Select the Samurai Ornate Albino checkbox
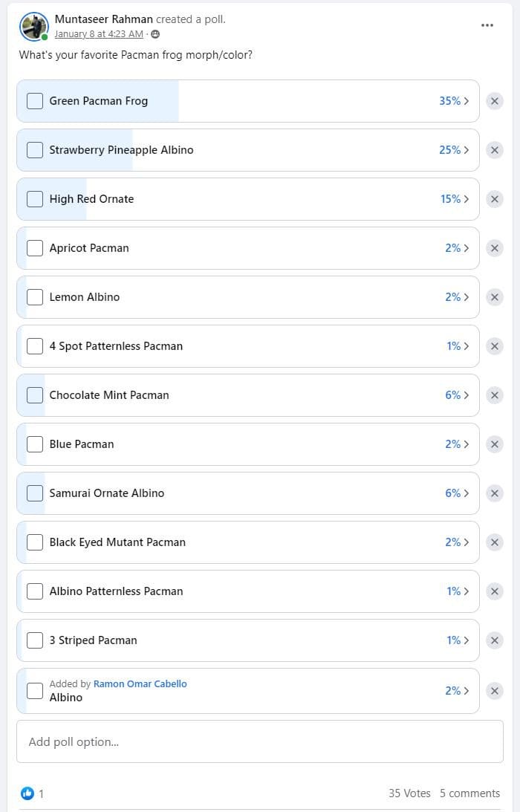 pos(35,493)
